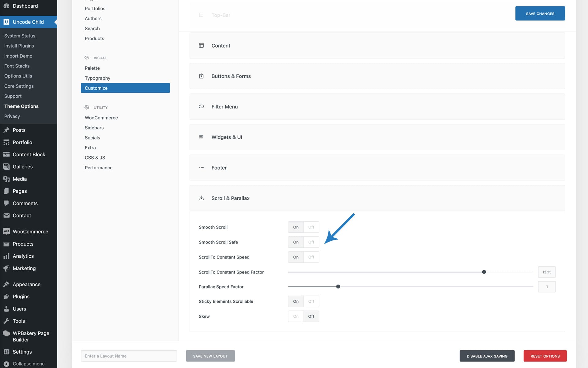588x368 pixels.
Task: Click the layout name input field
Action: point(129,356)
